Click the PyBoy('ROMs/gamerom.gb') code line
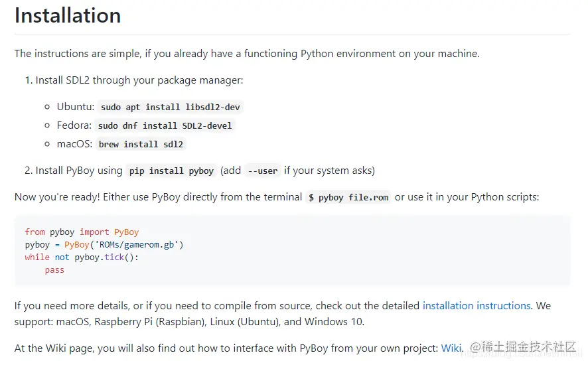This screenshot has height=365, width=588. pyautogui.click(x=104, y=245)
